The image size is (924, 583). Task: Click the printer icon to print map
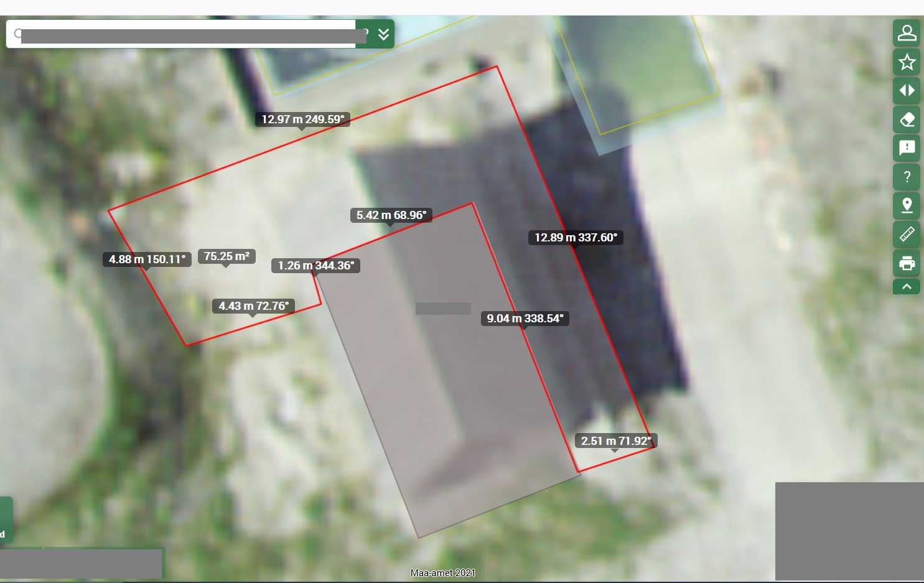click(907, 264)
